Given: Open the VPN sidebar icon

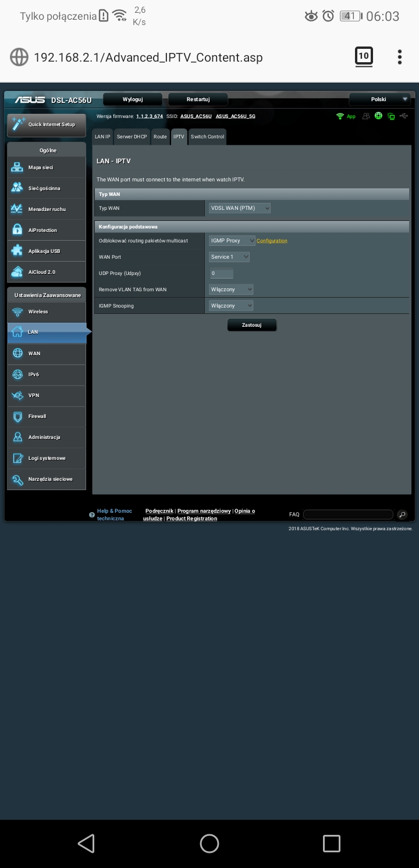Looking at the screenshot, I should coord(17,395).
